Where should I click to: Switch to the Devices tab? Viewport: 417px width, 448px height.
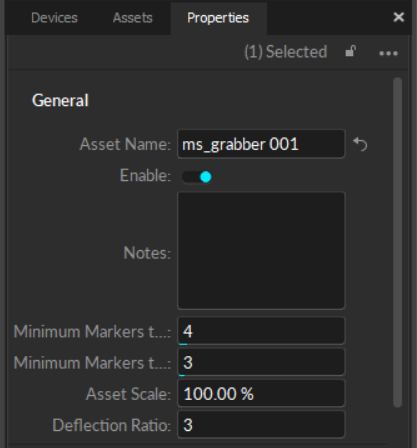54,18
